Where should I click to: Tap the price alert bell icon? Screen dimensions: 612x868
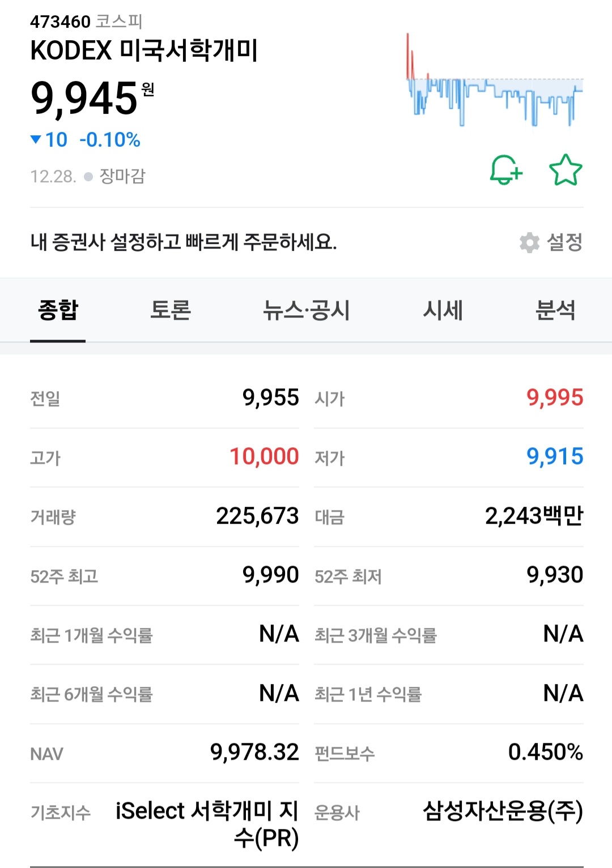505,170
